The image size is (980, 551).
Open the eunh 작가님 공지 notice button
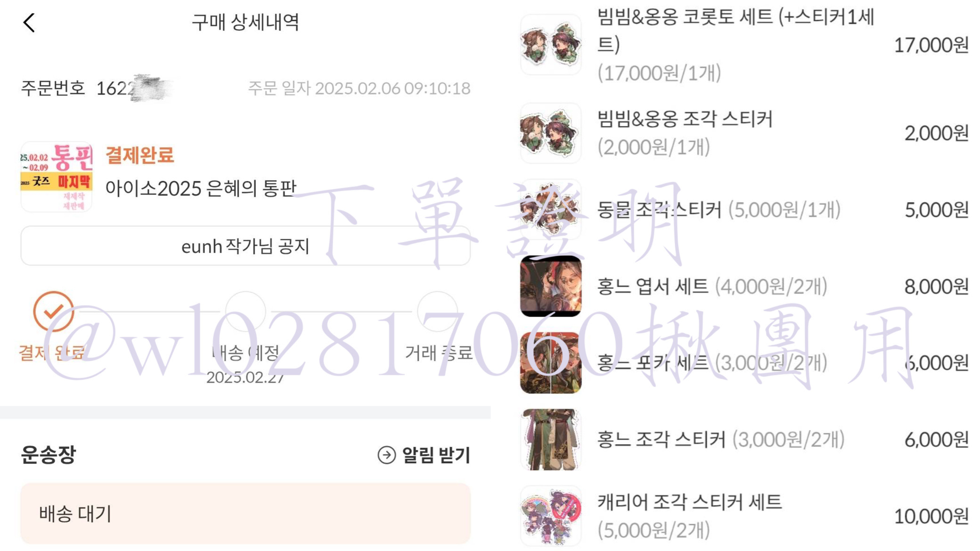click(245, 246)
